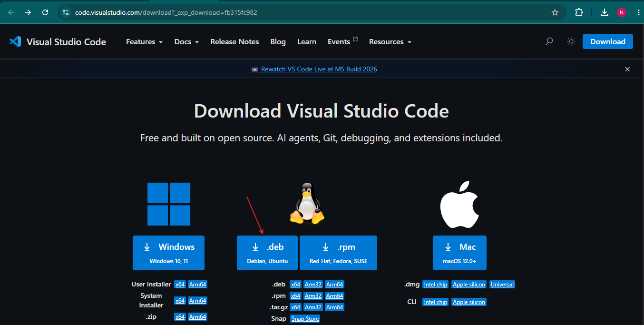Click the Free and built on open source tagline
The height and width of the screenshot is (325, 644).
pos(322,138)
